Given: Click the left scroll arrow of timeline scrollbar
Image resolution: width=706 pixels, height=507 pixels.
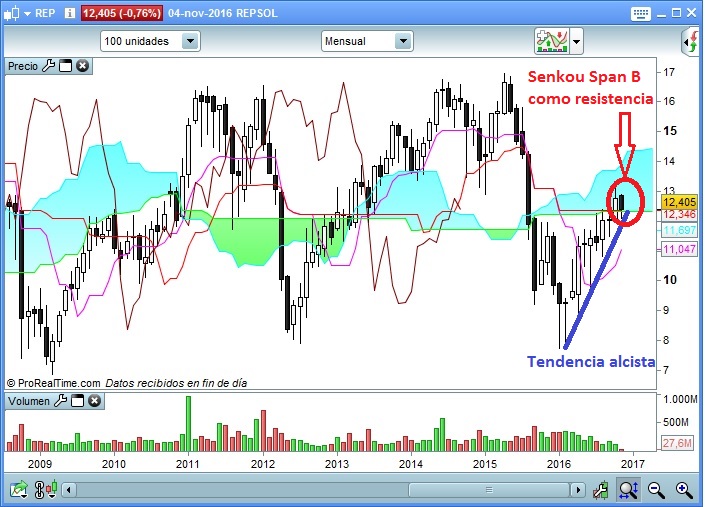Looking at the screenshot, I should point(68,489).
